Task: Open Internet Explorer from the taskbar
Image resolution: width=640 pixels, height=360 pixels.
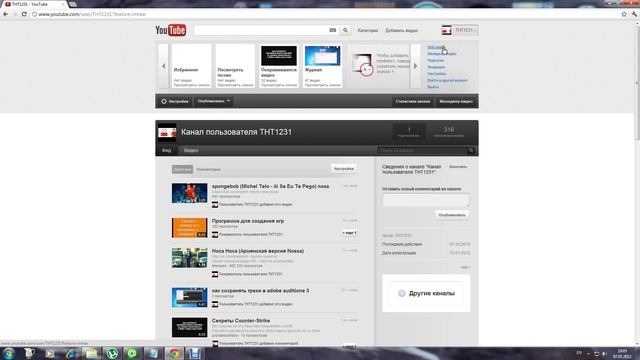Action: (71, 353)
